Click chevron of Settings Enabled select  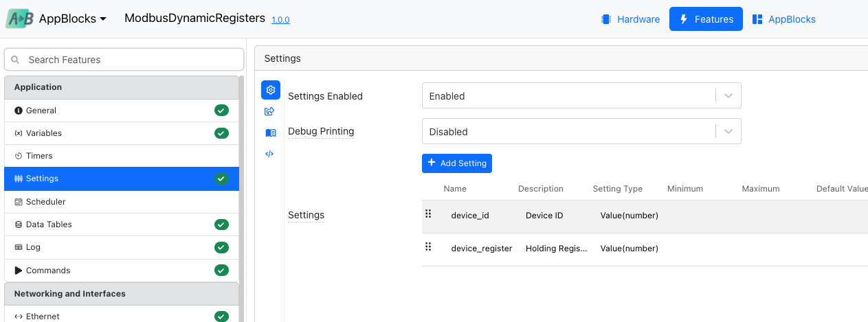(x=728, y=96)
